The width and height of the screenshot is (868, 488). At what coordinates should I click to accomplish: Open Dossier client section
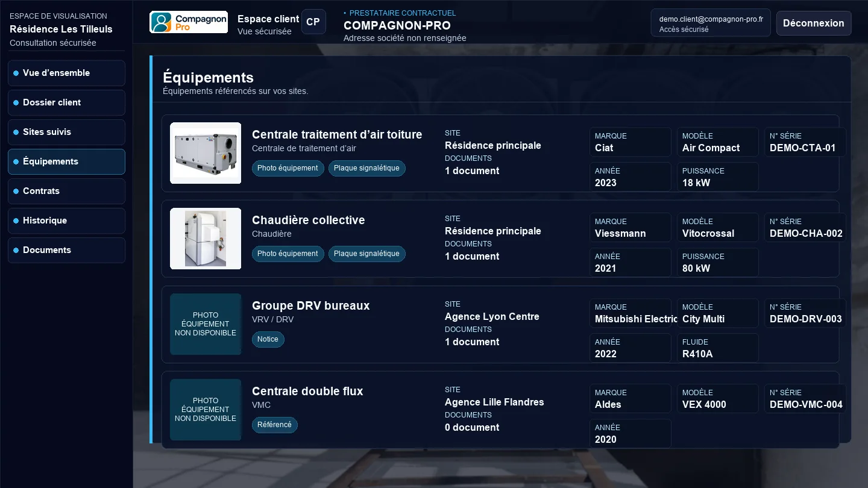pos(66,102)
